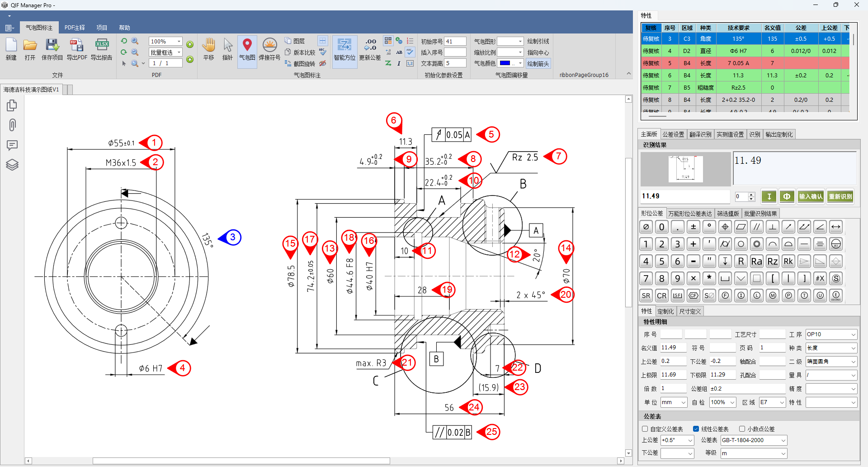Open the layers stack sidebar icon
Viewport: 868px width, 467px height.
(12, 165)
